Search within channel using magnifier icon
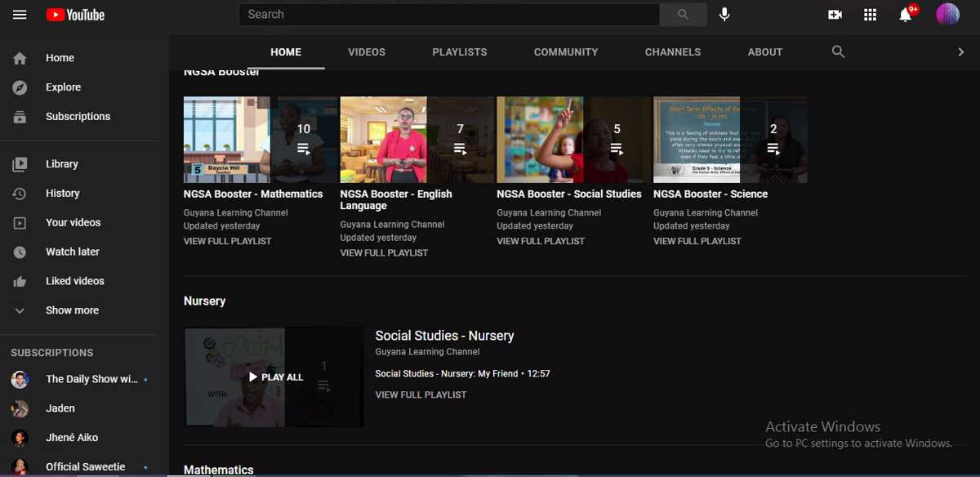The image size is (980, 477). coord(838,51)
